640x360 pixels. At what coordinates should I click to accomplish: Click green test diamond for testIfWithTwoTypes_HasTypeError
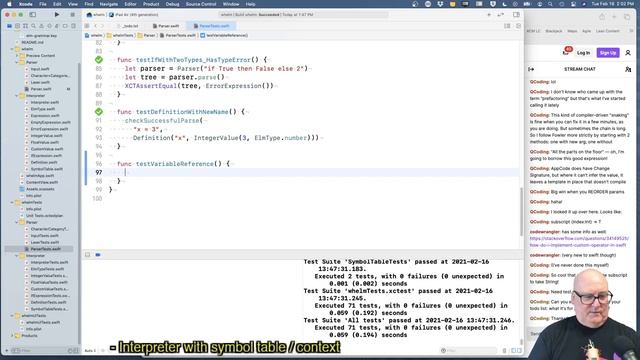coord(99,60)
